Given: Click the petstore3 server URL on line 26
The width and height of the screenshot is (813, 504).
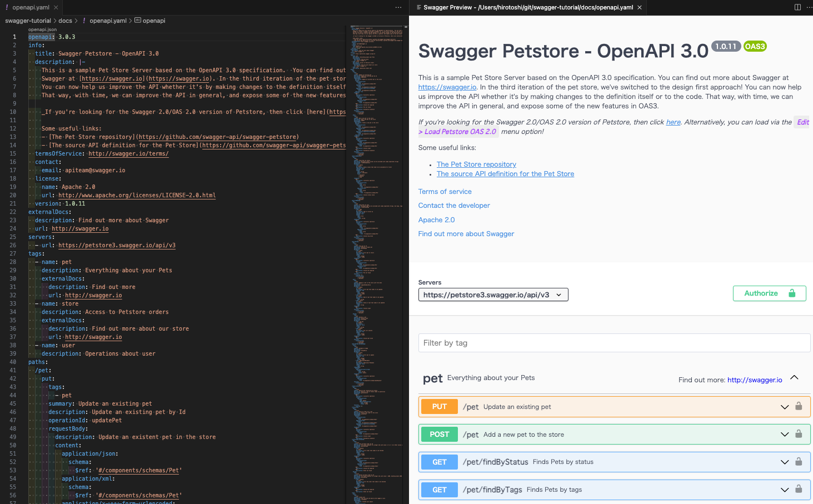Looking at the screenshot, I should (117, 245).
